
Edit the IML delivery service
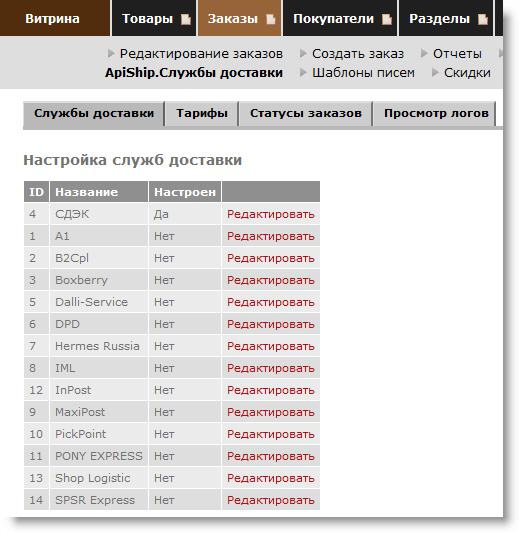coord(271,368)
